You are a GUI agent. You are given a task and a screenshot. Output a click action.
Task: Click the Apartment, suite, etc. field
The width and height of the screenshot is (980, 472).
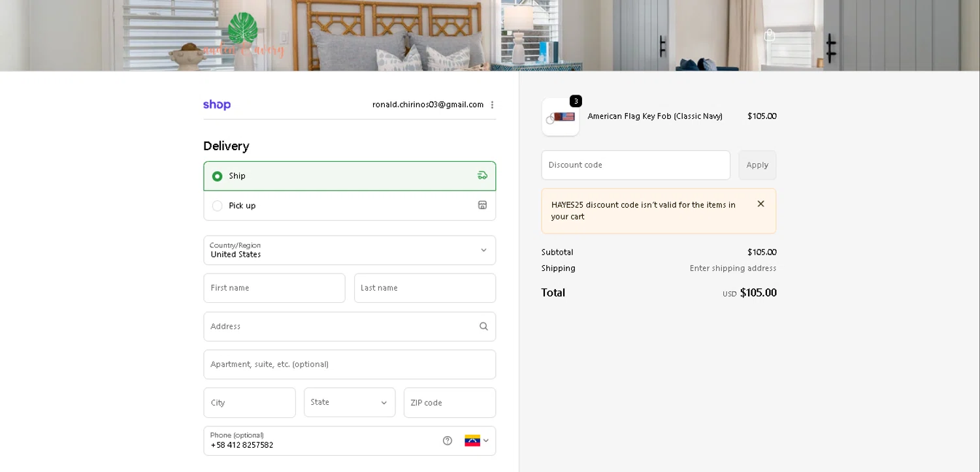tap(350, 364)
